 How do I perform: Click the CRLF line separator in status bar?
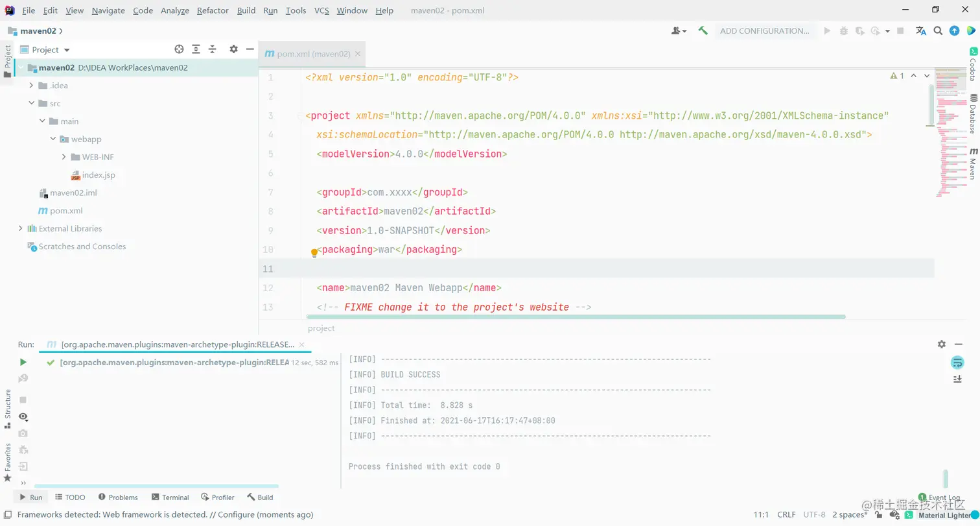[786, 515]
